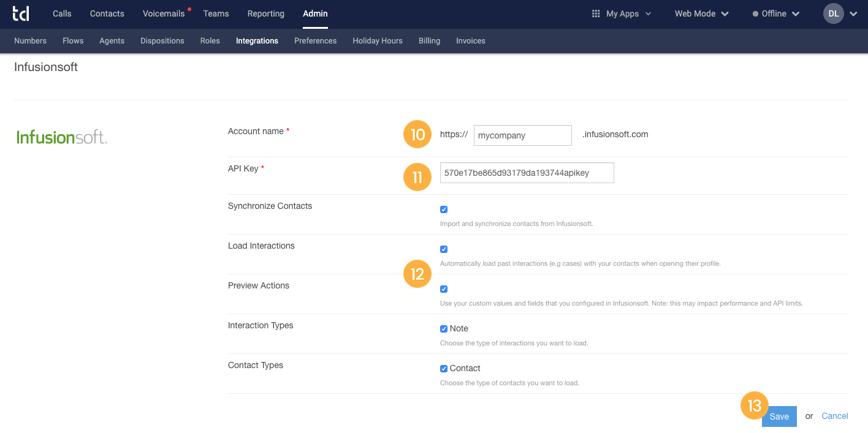
Task: Click the Talkdesk logo icon
Action: point(20,13)
